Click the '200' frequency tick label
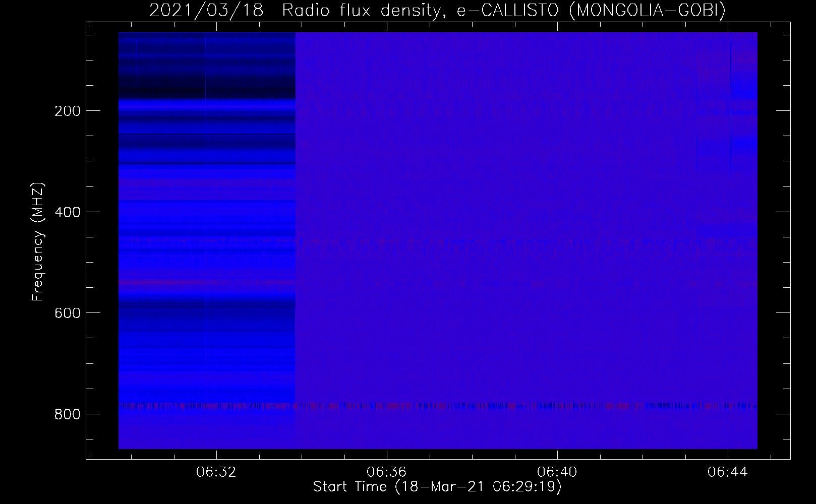Screen dimensions: 816x504 point(67,111)
